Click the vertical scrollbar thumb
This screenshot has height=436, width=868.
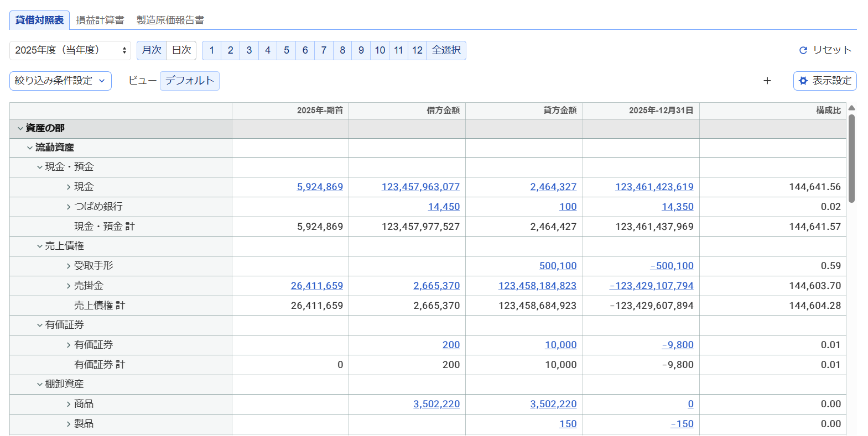852,159
